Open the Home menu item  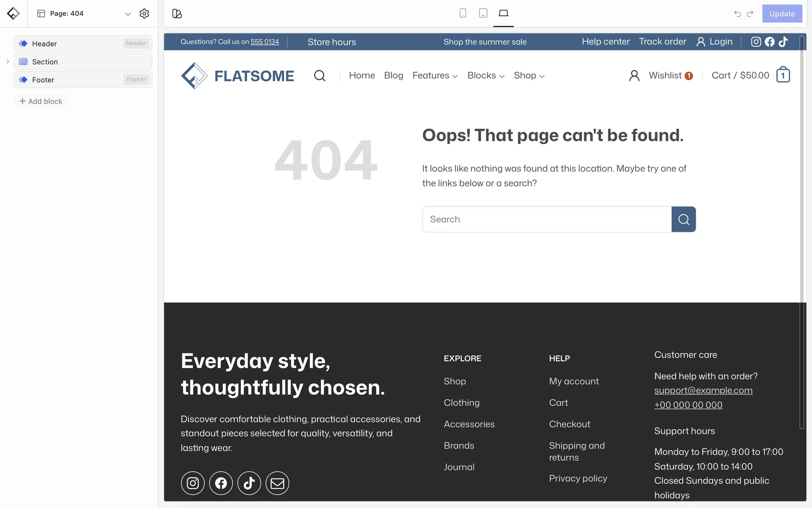pos(362,75)
